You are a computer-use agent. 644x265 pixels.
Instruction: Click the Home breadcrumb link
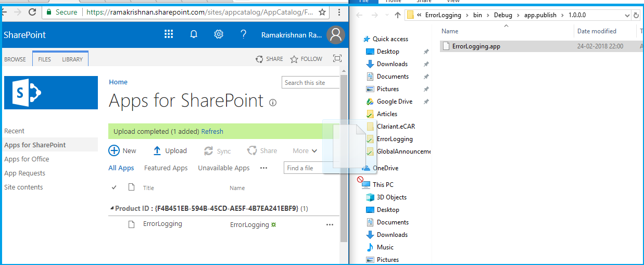(118, 82)
